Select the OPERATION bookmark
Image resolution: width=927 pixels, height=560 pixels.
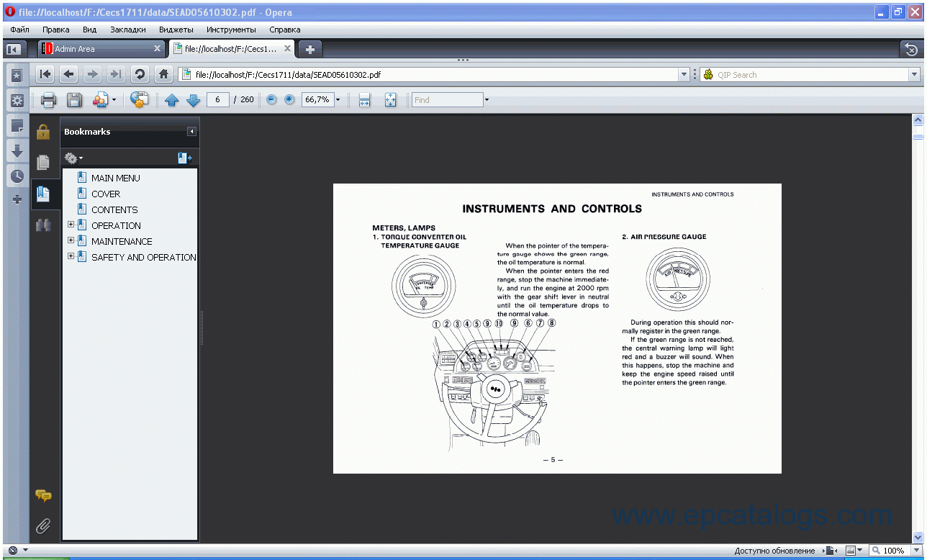(116, 225)
